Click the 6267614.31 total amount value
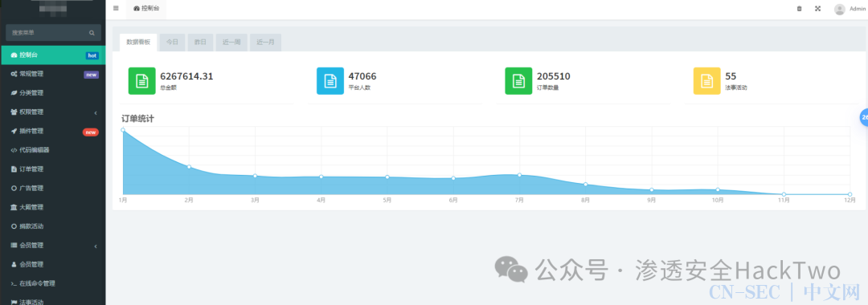The width and height of the screenshot is (868, 305). (x=186, y=76)
